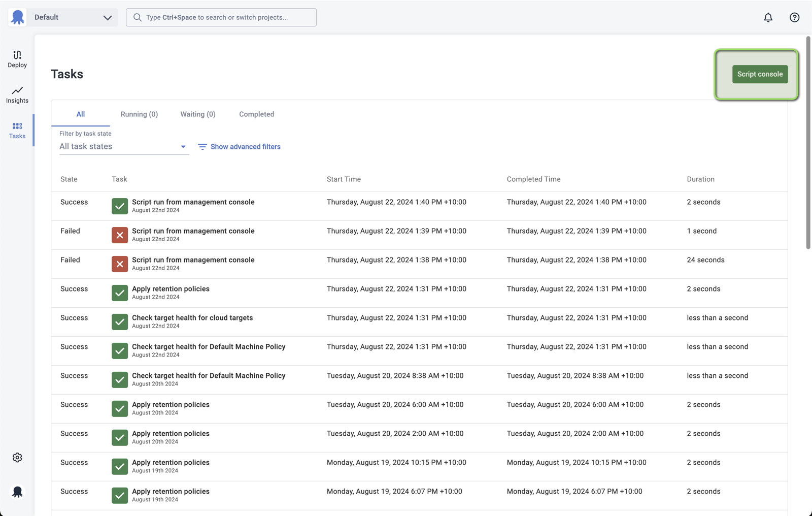812x516 pixels.
Task: Select the Waiting (0) tab
Action: (198, 114)
